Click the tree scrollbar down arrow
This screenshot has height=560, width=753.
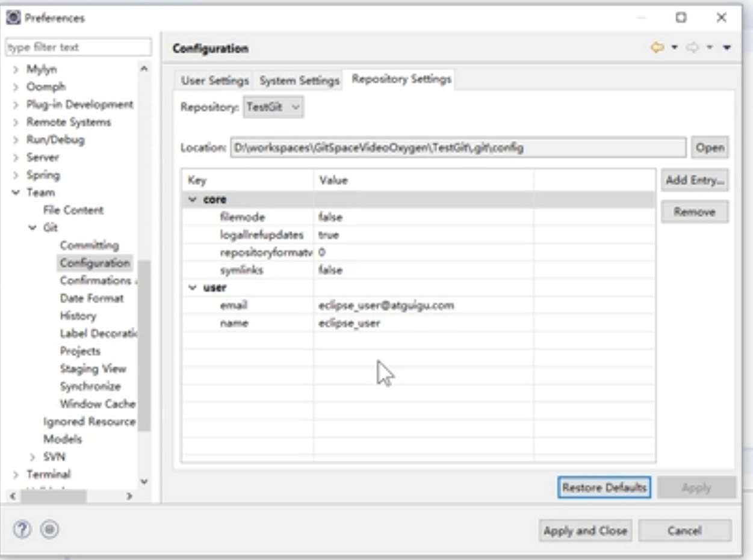[144, 481]
